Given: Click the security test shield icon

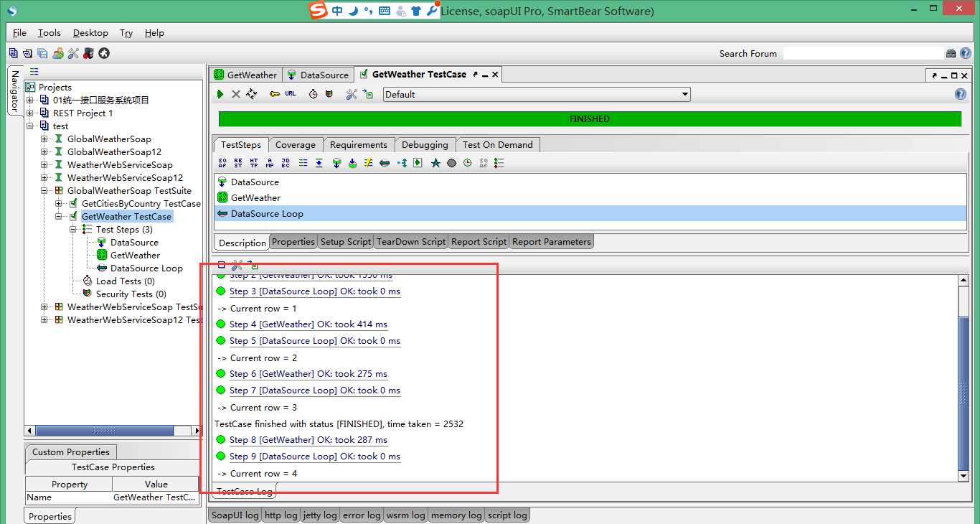Looking at the screenshot, I should tap(329, 94).
